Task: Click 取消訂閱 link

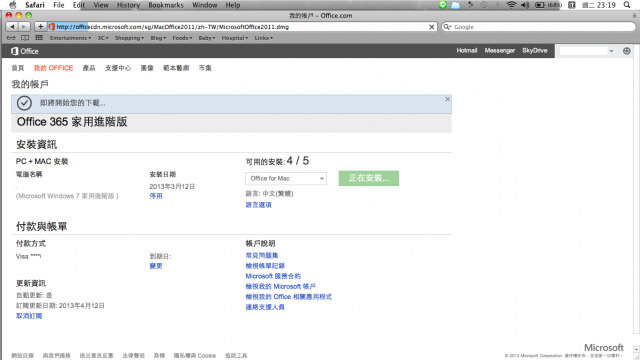Action: pos(29,316)
